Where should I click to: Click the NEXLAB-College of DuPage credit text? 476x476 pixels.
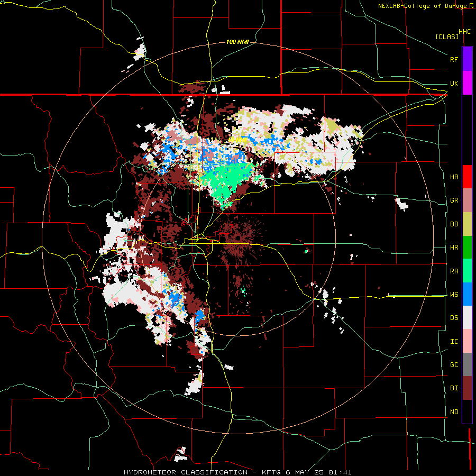(x=423, y=6)
